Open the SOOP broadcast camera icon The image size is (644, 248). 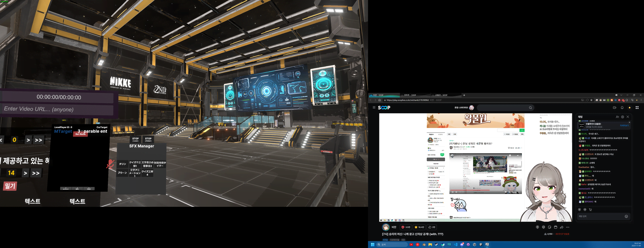[614, 108]
